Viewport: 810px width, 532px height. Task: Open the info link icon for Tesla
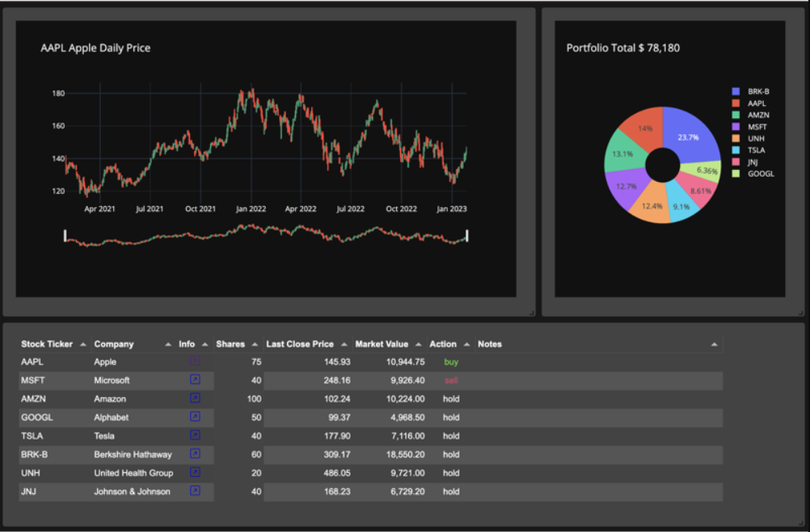195,436
